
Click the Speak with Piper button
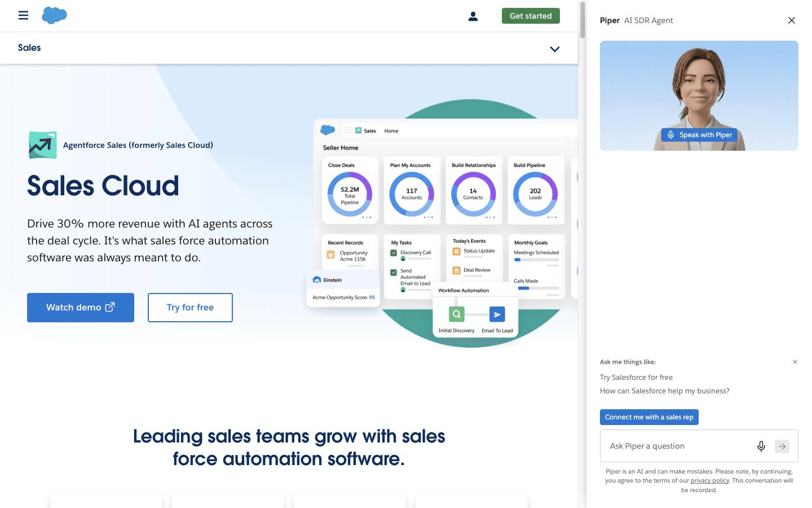point(699,135)
